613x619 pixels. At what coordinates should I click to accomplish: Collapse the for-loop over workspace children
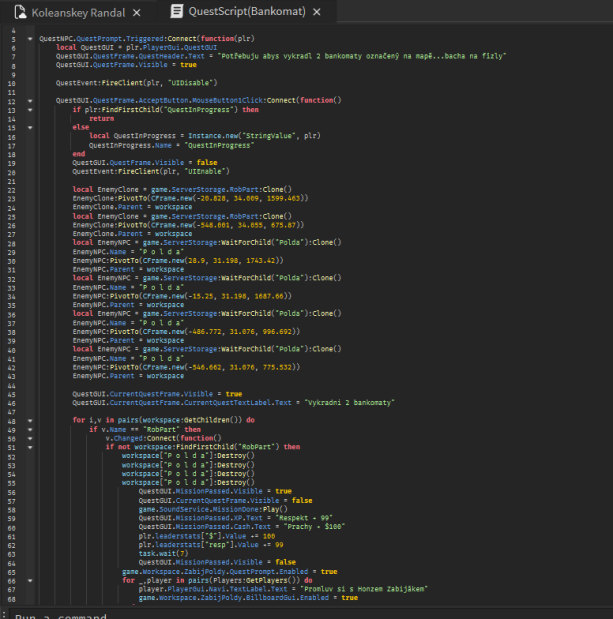point(30,420)
